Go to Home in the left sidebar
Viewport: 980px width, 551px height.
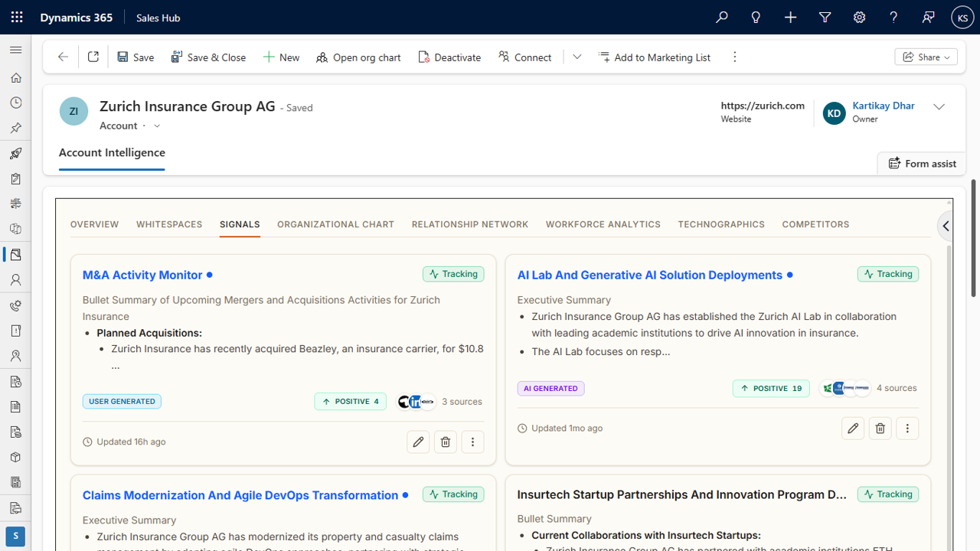point(15,77)
